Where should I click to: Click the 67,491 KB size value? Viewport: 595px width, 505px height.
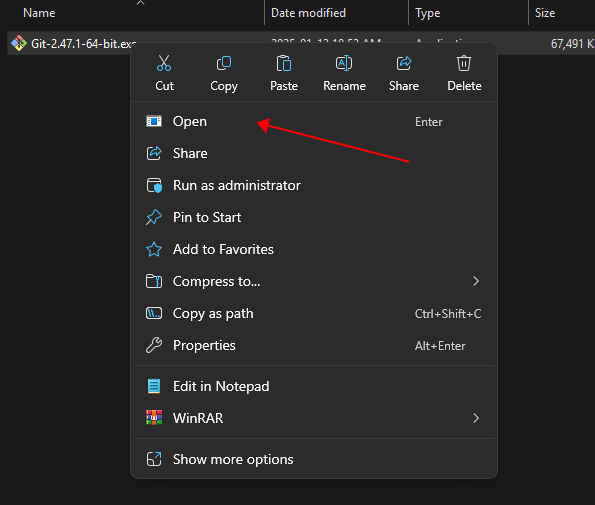[572, 44]
